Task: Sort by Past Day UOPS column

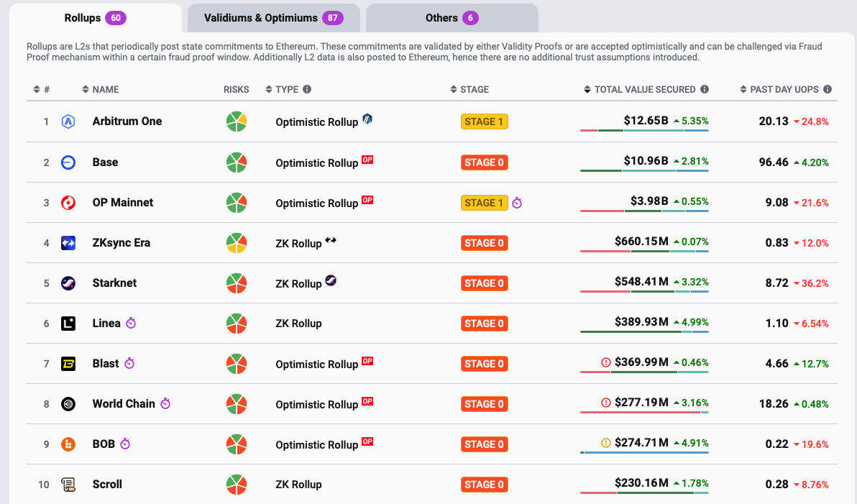Action: tap(779, 89)
